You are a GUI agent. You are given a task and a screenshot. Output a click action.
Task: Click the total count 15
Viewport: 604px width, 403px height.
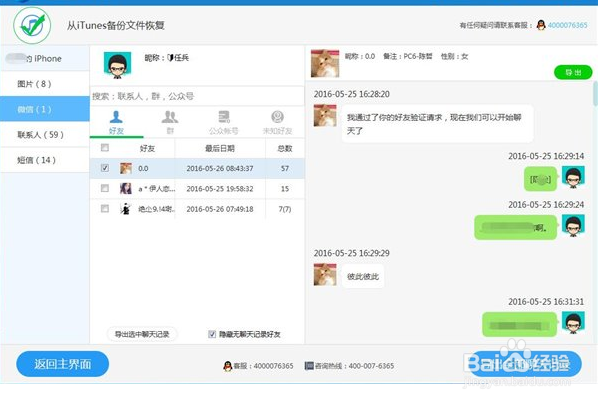coord(285,189)
